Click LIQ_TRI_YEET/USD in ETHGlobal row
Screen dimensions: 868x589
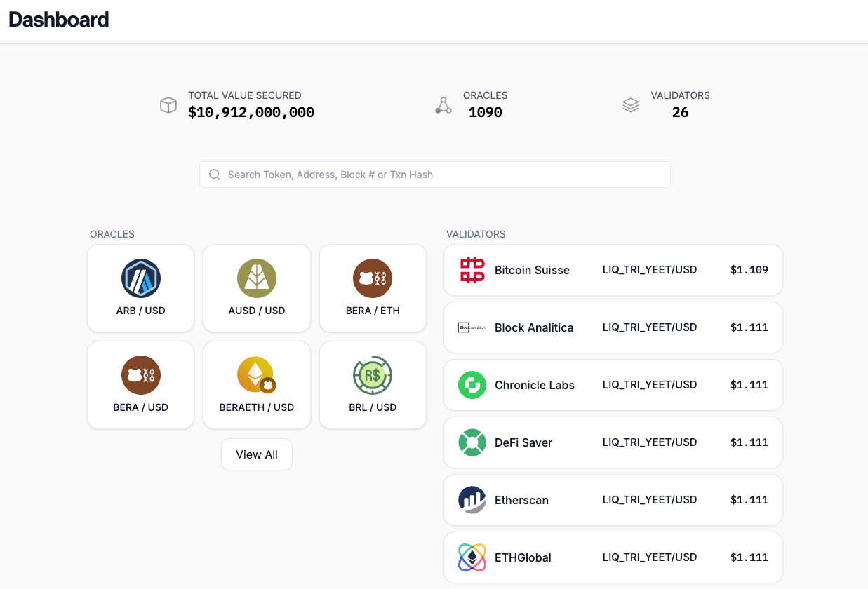tap(650, 557)
